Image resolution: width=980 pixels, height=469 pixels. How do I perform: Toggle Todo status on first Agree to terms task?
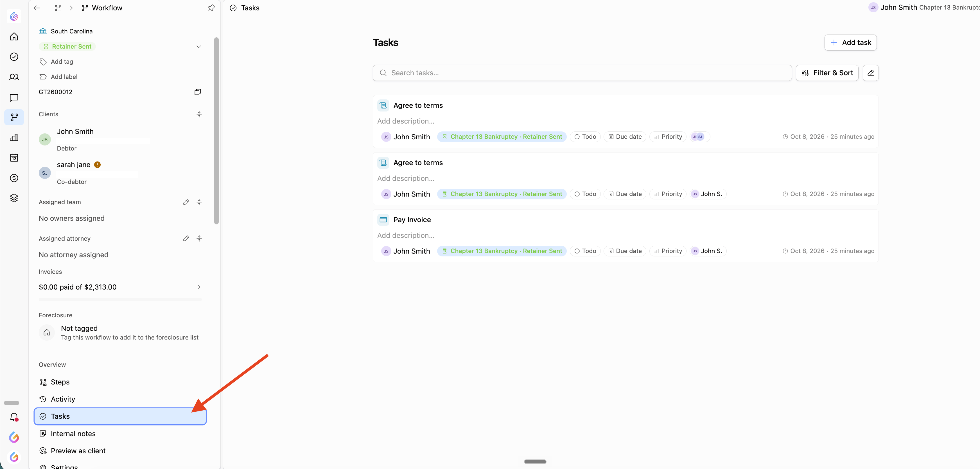[585, 137]
